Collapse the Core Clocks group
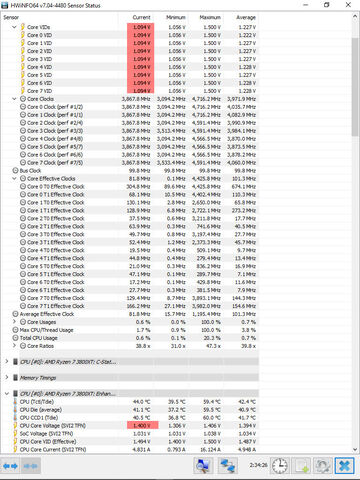This screenshot has height=480, width=360. [x=14, y=99]
